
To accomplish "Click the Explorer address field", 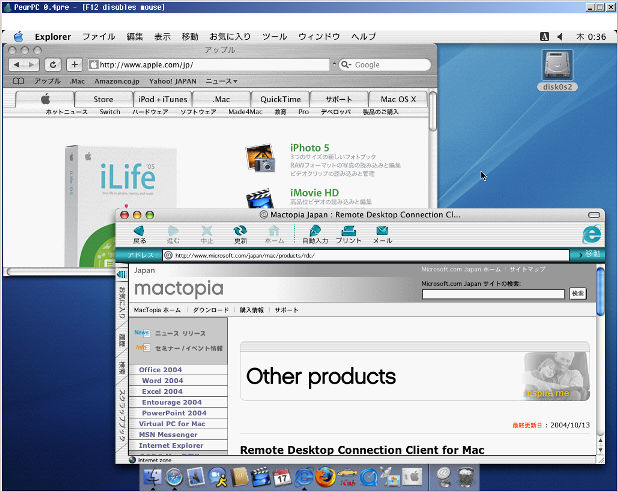I will click(366, 255).
